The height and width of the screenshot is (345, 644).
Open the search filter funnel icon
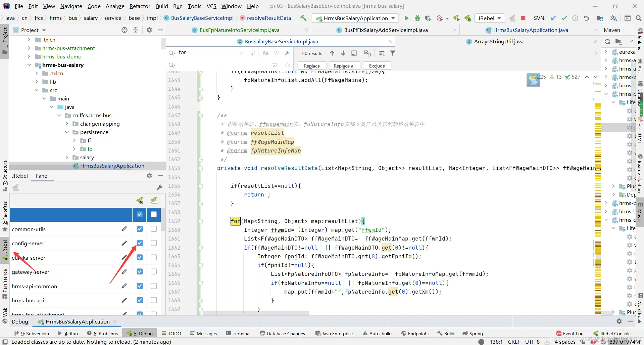pyautogui.click(x=393, y=53)
